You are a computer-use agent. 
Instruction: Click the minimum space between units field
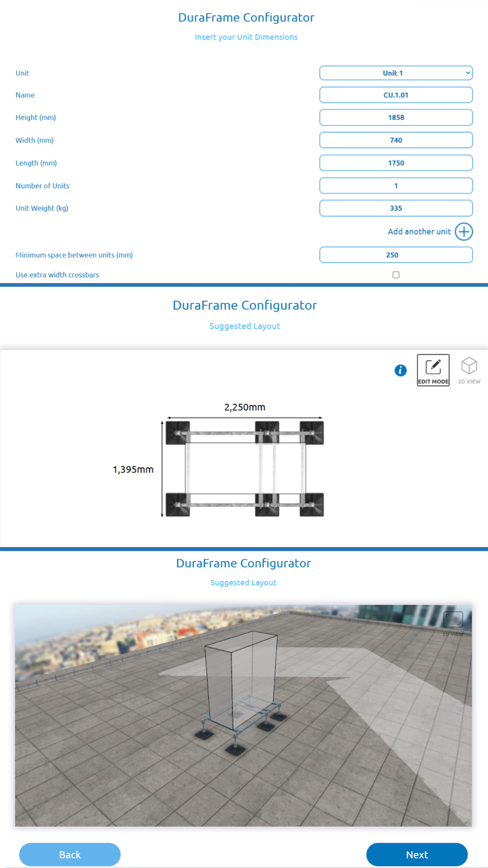click(x=396, y=255)
